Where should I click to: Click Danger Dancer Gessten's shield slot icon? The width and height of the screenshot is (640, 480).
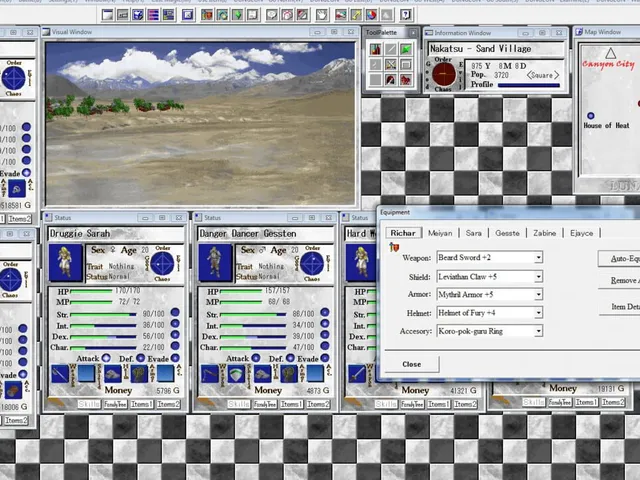[x=236, y=374]
